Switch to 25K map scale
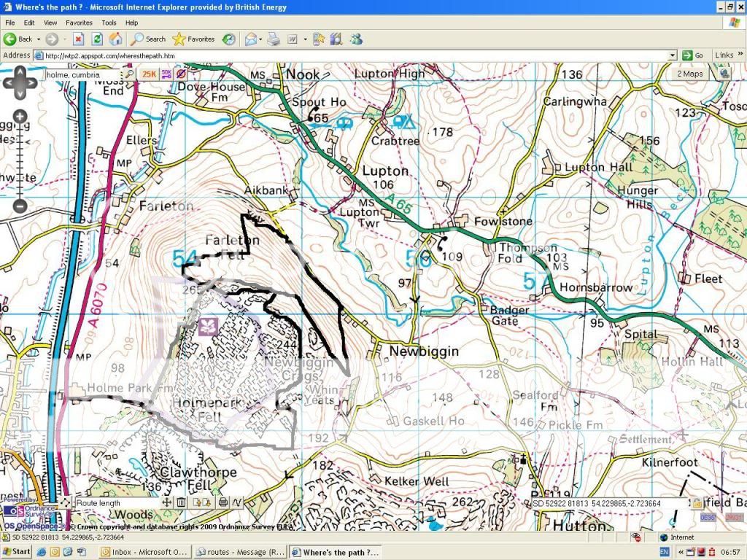 pyautogui.click(x=149, y=74)
